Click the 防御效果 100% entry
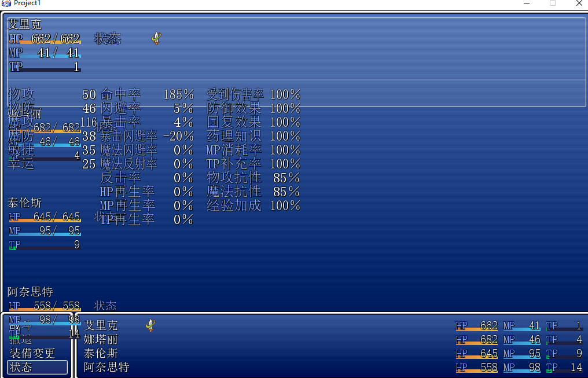This screenshot has height=378, width=588. [253, 108]
